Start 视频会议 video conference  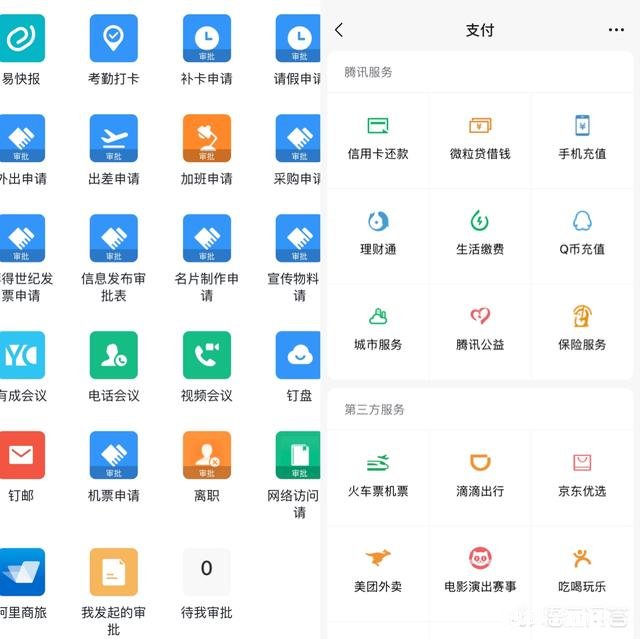[x=207, y=355]
